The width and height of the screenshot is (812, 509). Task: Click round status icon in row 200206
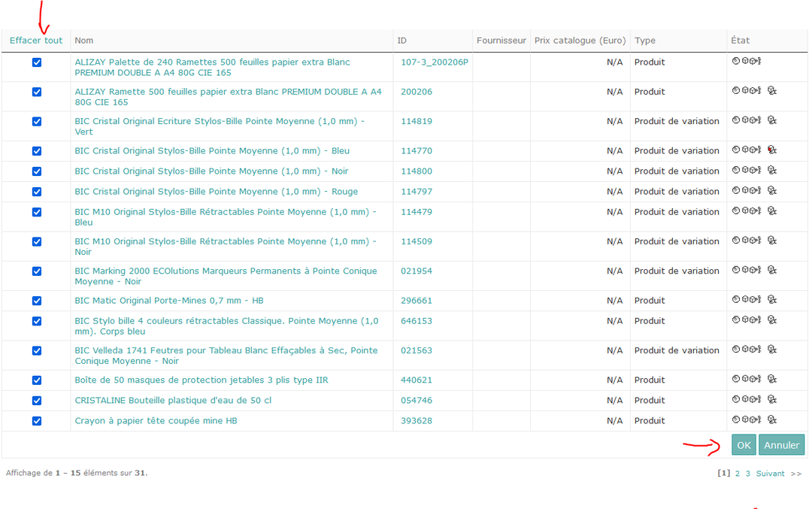tap(736, 91)
